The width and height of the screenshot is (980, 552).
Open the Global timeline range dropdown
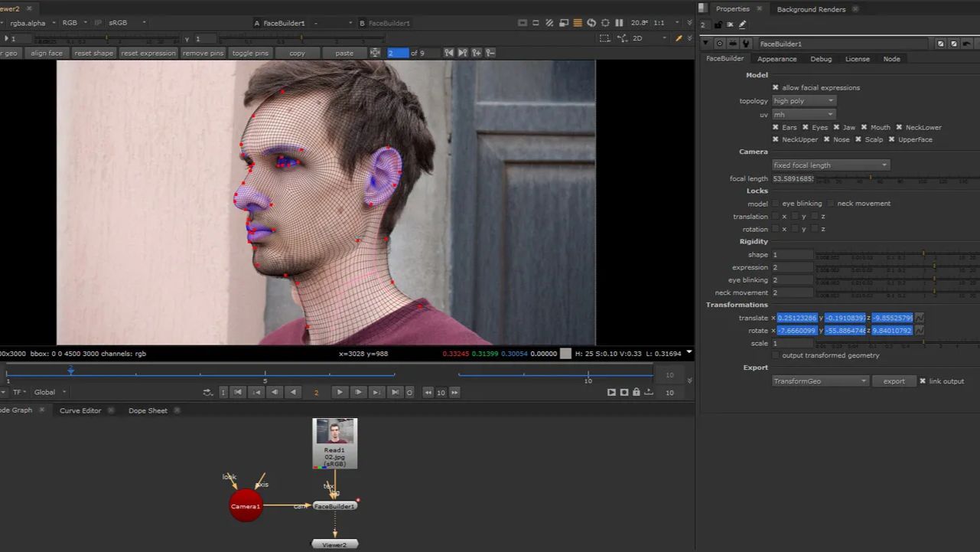[50, 392]
